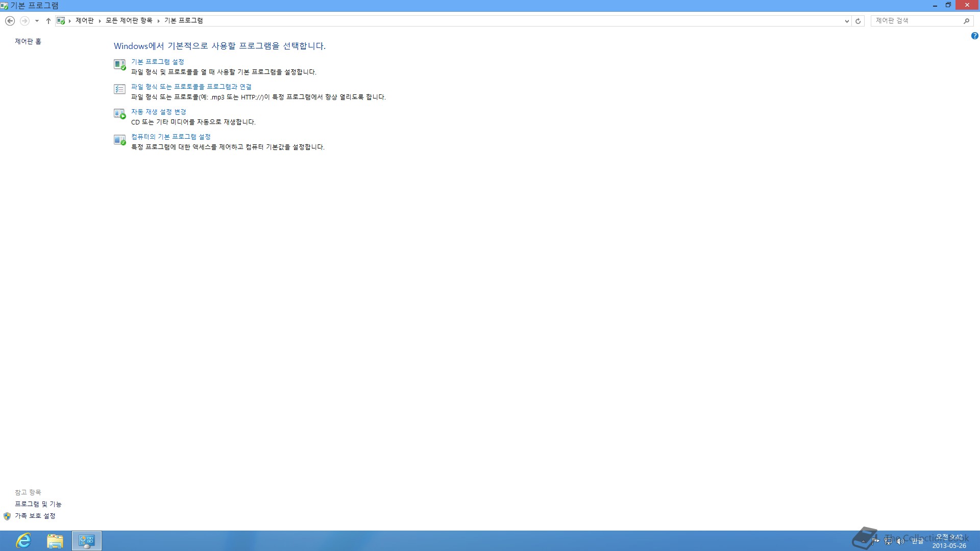This screenshot has width=980, height=551.
Task: Go back with the Back arrow
Action: click(10, 21)
